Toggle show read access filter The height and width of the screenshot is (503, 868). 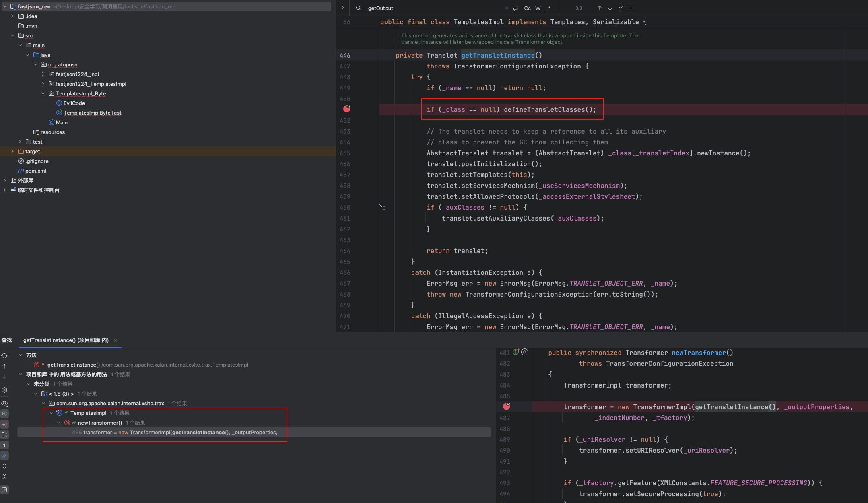point(4,414)
